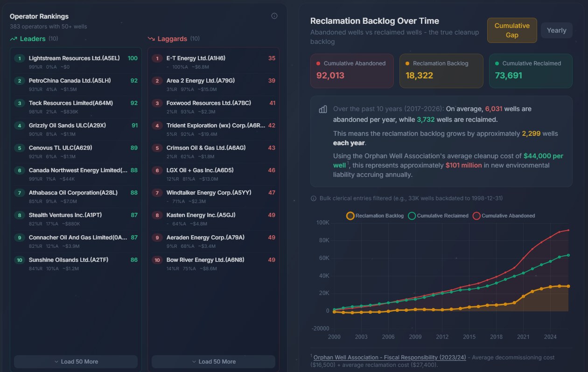Click the bar chart icon in summary box
This screenshot has height=372, width=588.
pos(322,109)
